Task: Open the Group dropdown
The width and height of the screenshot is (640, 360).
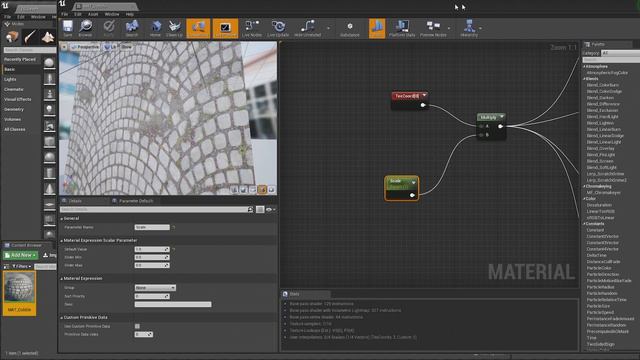Action: pyautogui.click(x=155, y=288)
